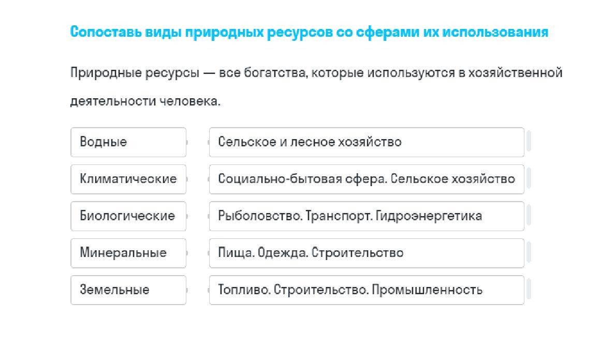The height and width of the screenshot is (364, 615).
Task: Click the "Климатические" resource card
Action: coord(128,179)
